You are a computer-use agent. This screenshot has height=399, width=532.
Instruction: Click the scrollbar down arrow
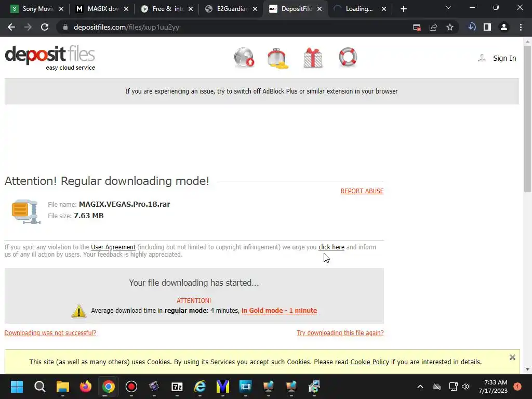point(527,369)
